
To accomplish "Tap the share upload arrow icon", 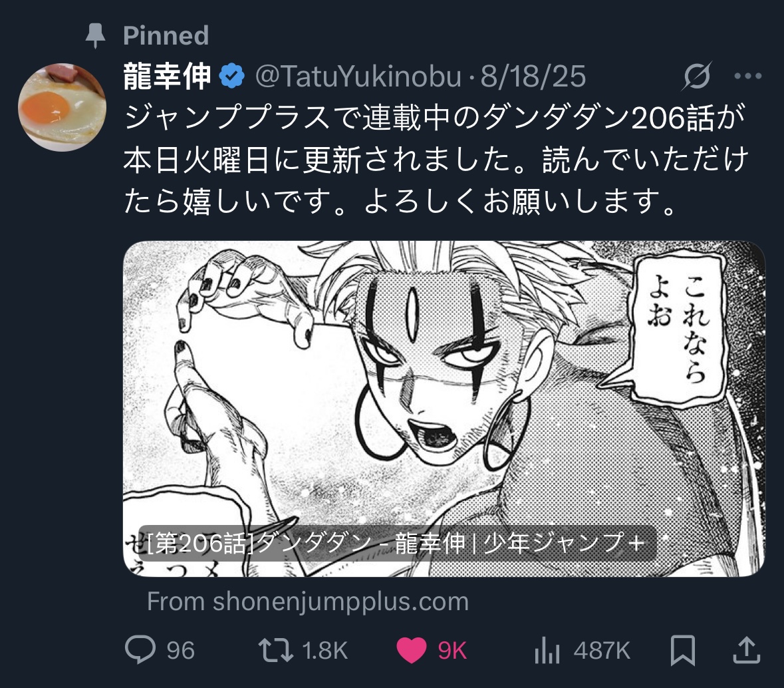I will tap(747, 649).
